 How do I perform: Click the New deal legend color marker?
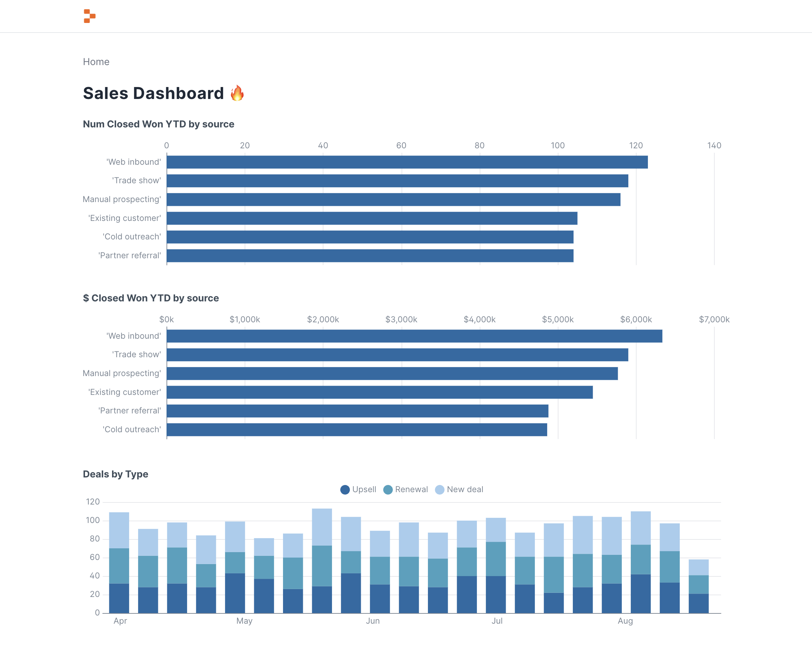(x=439, y=489)
